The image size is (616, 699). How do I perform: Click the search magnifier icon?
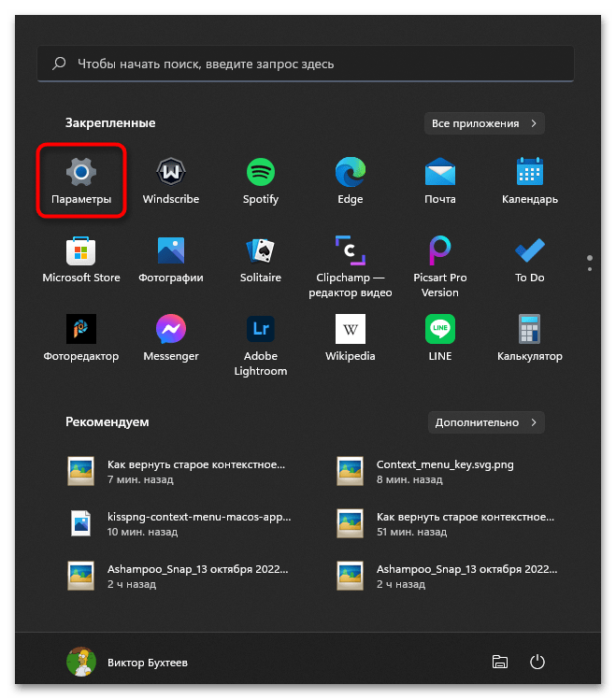click(59, 64)
